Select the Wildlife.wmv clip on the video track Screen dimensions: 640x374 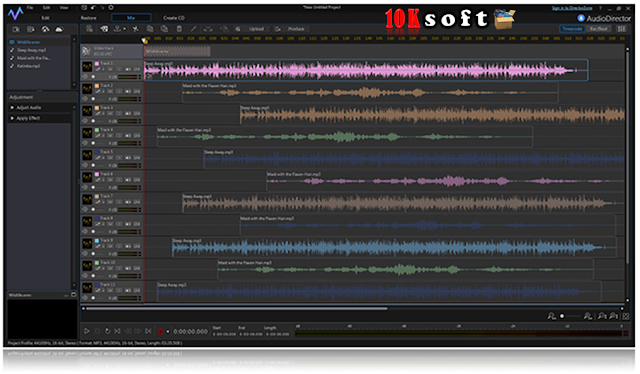point(177,51)
